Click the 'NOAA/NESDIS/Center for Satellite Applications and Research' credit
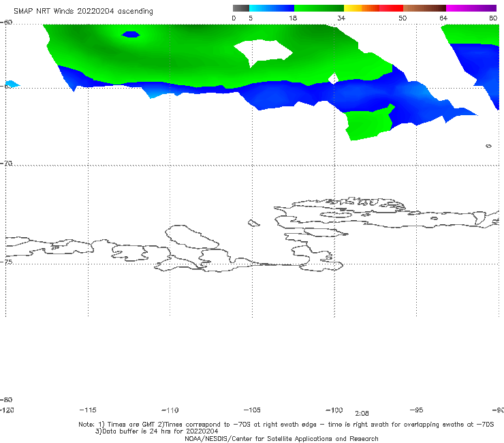This screenshot has height=443, width=504. click(281, 438)
